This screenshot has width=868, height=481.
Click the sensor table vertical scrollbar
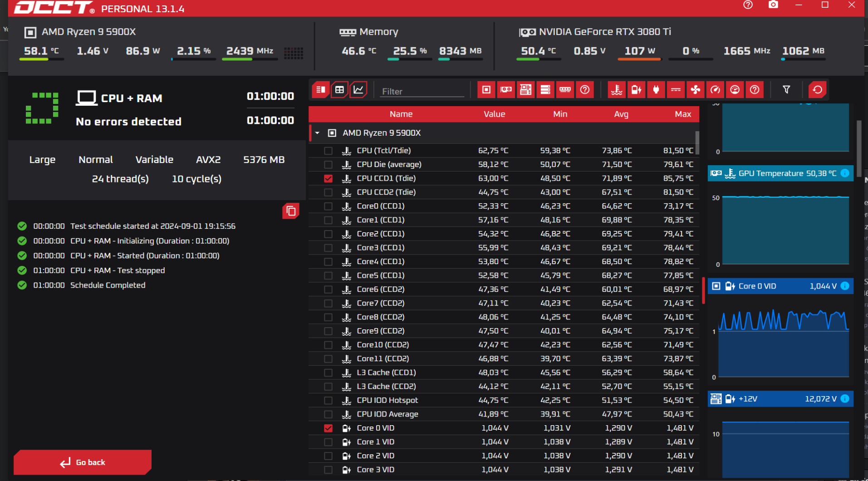coord(697,142)
